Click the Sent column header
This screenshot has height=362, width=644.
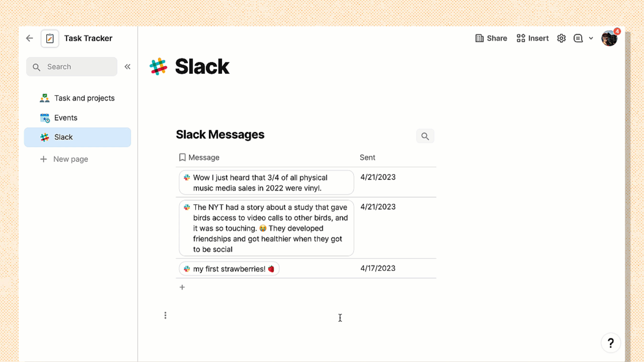pyautogui.click(x=367, y=157)
